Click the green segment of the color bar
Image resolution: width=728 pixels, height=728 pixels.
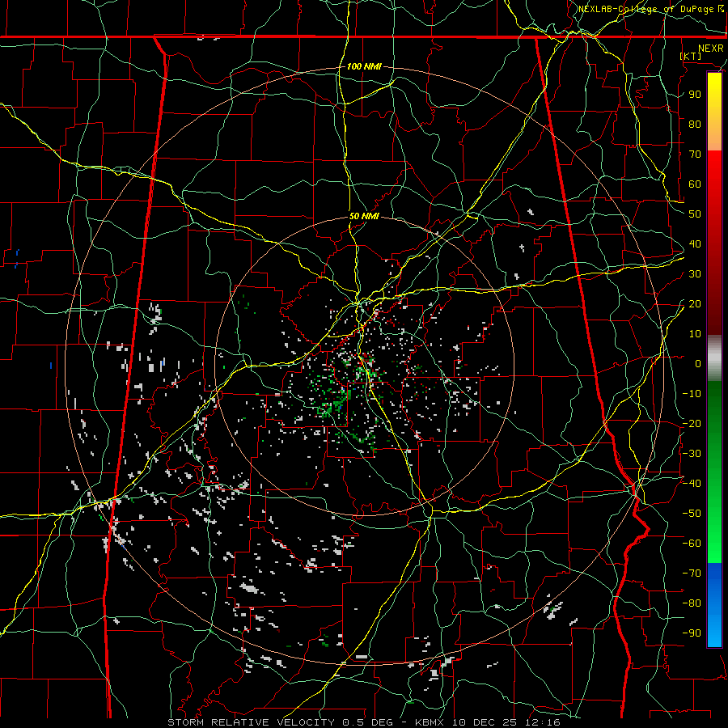[714, 472]
